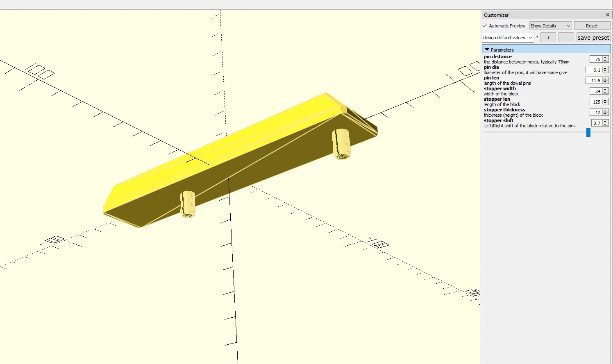Click the 'width of the block' description
The image size is (613, 364).
tap(501, 94)
